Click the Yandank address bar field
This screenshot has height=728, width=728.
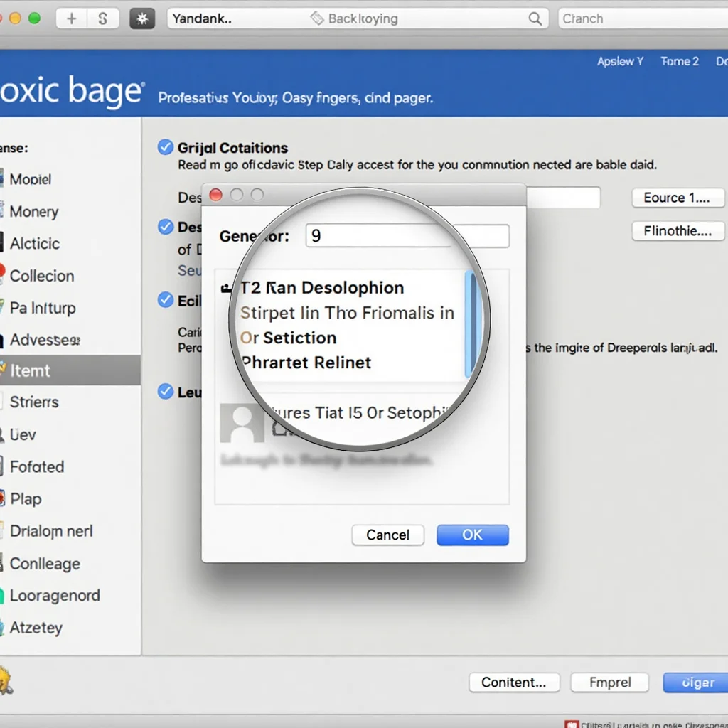358,18
